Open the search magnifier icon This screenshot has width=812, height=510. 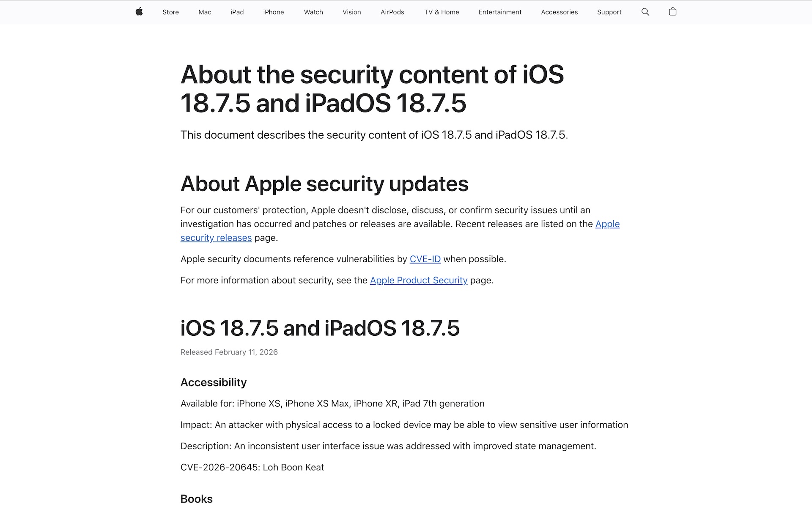(x=645, y=12)
